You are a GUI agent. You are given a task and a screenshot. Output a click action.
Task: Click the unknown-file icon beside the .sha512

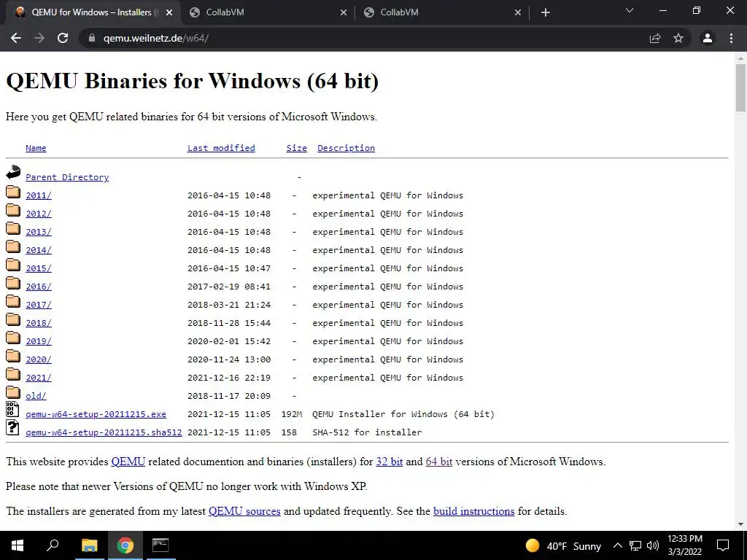[x=12, y=427]
